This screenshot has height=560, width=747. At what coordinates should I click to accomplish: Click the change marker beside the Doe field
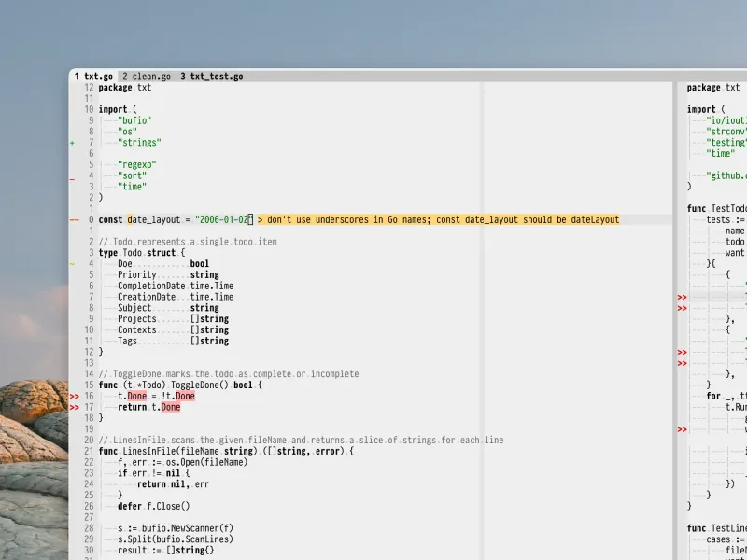tap(73, 264)
